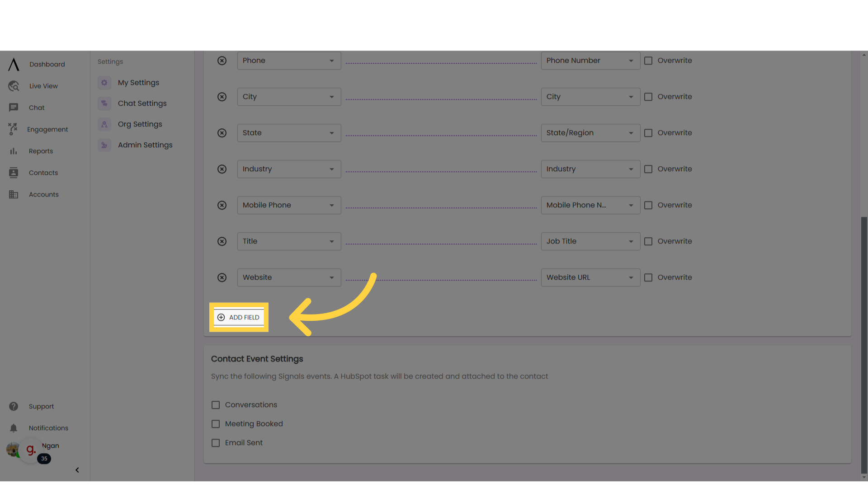The height and width of the screenshot is (488, 868).
Task: Click the Dashboard icon in sidebar
Action: (13, 64)
